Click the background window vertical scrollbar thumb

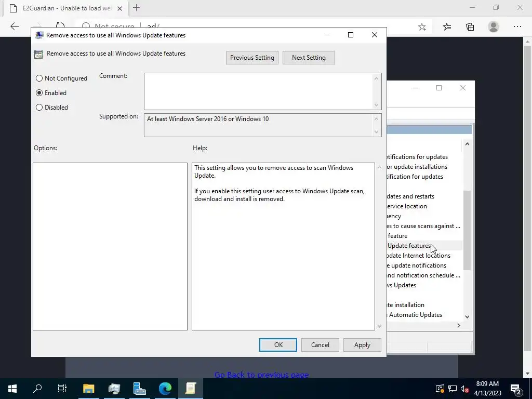467,230
